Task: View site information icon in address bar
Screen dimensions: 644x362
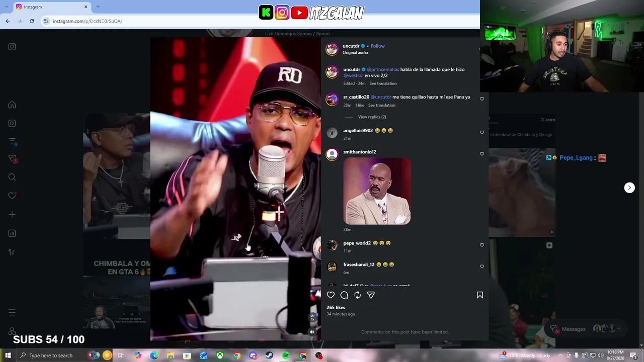Action: tap(46, 21)
